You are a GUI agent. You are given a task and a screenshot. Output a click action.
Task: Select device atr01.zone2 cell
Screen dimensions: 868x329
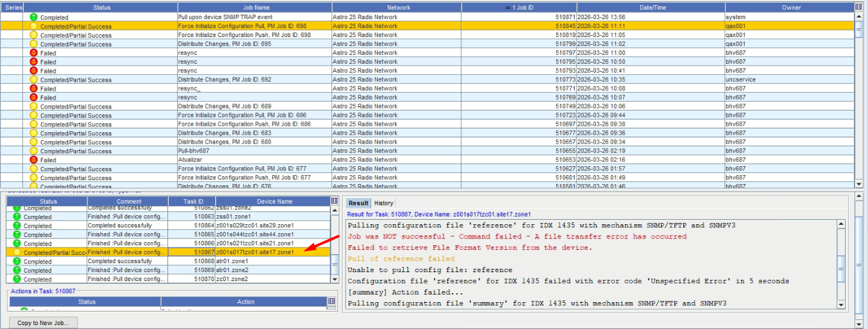pos(273,270)
